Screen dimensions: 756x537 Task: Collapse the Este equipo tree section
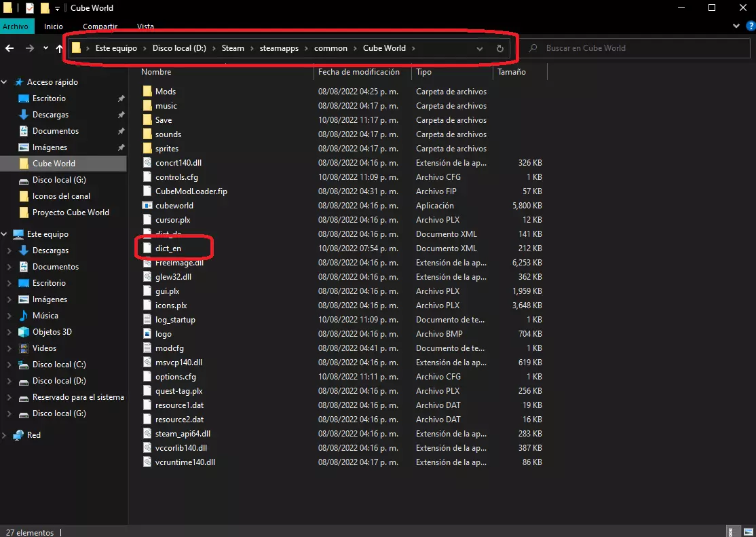point(4,234)
